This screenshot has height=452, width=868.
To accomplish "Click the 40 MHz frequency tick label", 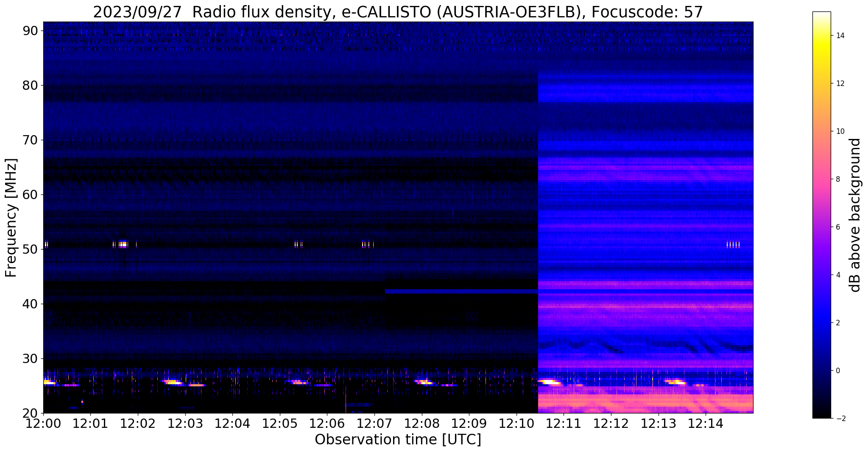I will coord(31,304).
